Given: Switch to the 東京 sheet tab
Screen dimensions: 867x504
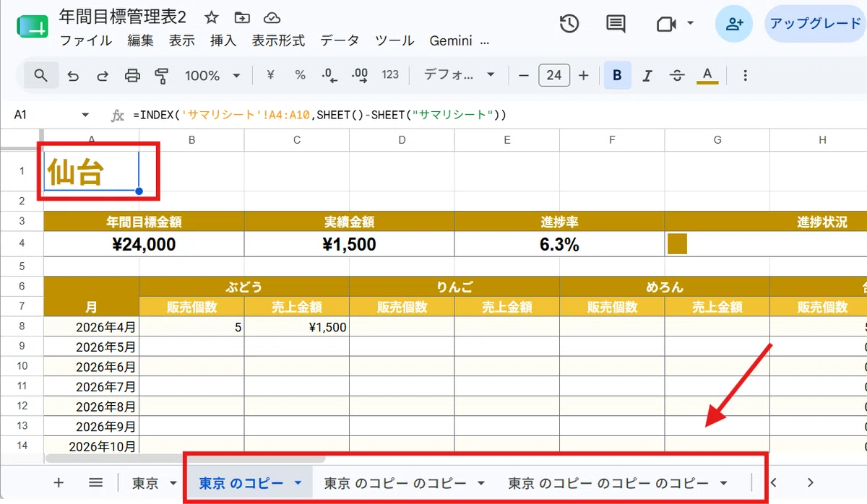Looking at the screenshot, I should [146, 483].
